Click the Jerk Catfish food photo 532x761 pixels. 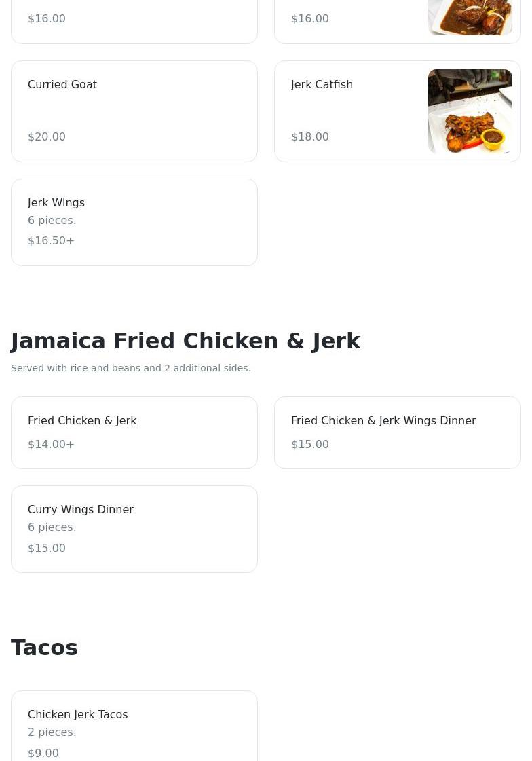coord(470,111)
